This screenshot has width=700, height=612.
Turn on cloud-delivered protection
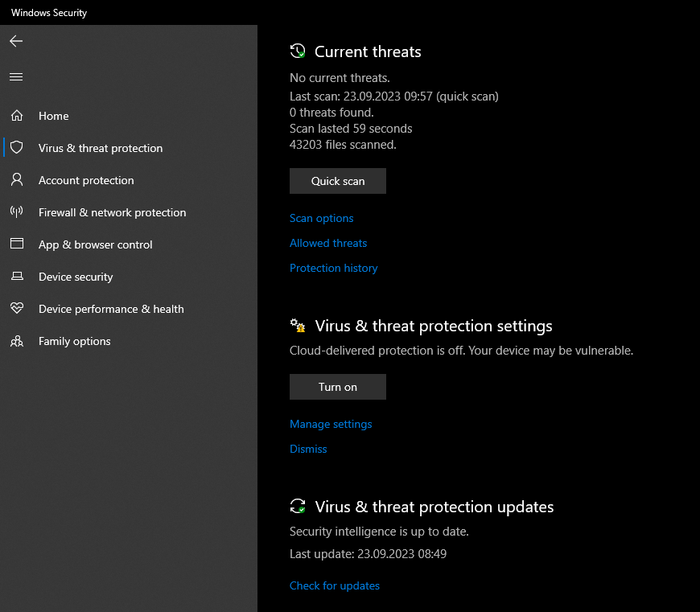338,387
